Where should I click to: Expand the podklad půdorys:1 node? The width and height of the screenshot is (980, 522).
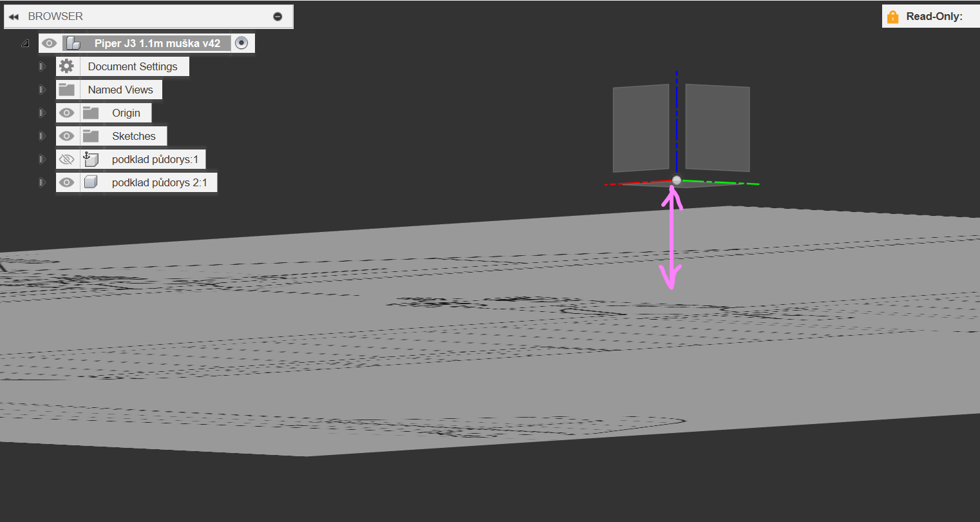pyautogui.click(x=42, y=159)
